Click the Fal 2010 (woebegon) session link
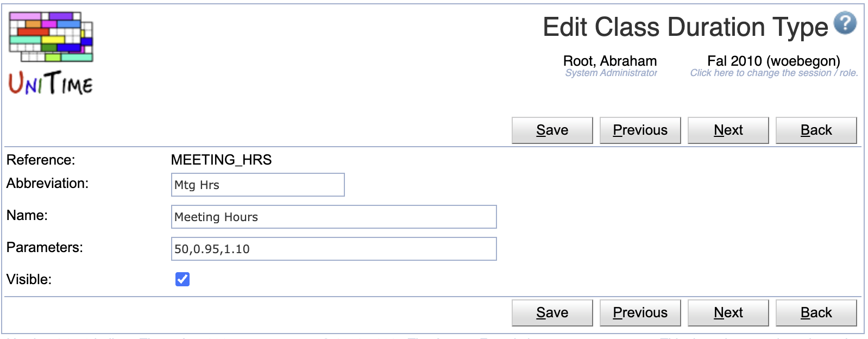868x339 pixels. pos(773,61)
